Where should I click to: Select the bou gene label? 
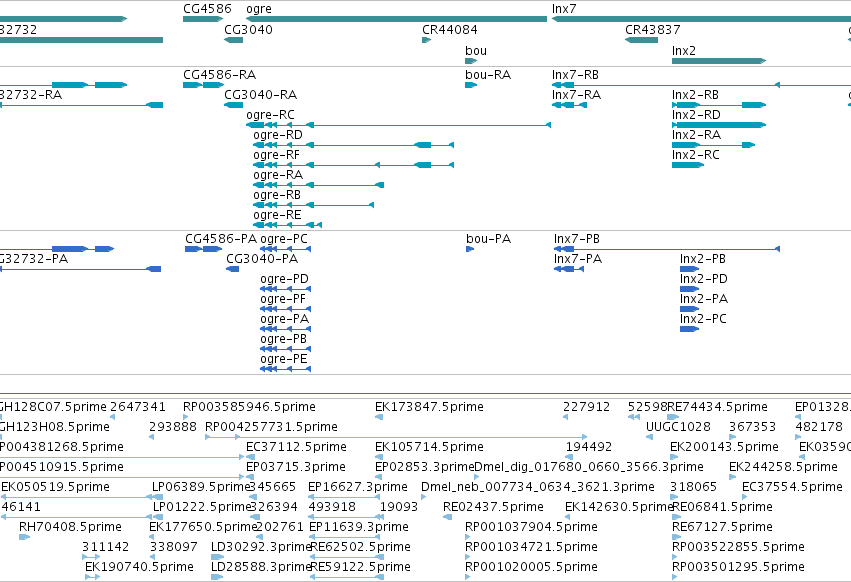pos(476,50)
